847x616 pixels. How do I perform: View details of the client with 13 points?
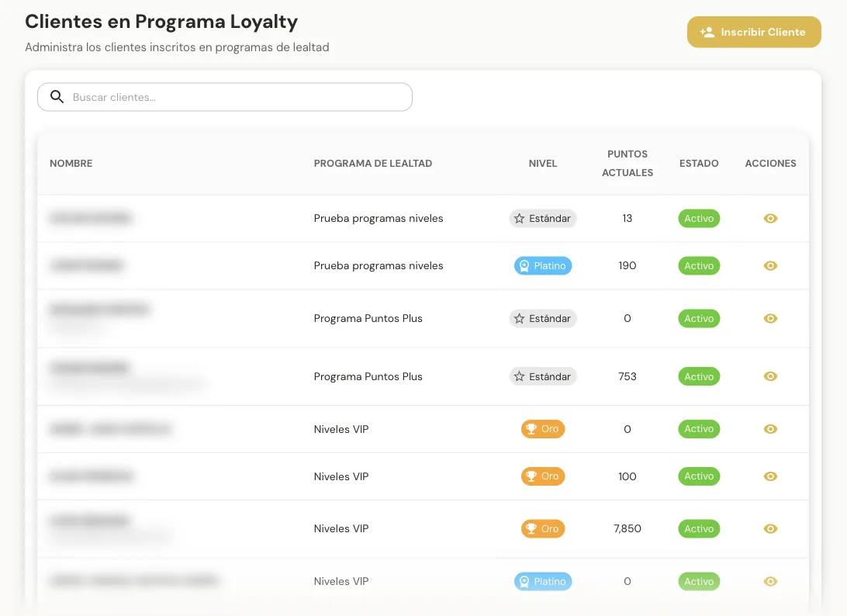(770, 218)
